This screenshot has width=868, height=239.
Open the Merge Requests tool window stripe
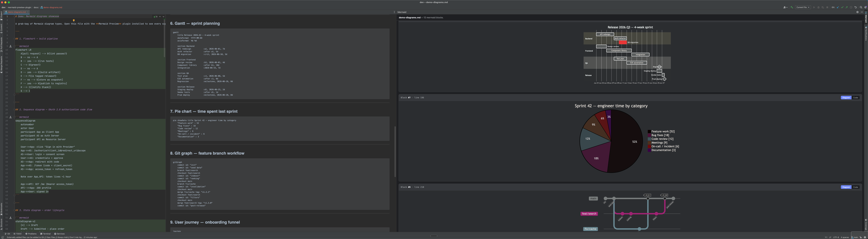tap(1, 65)
